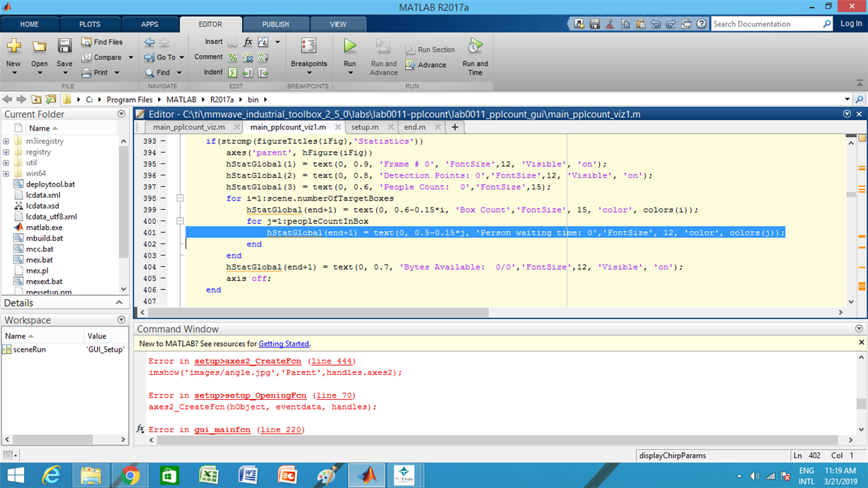
Task: Open the Compare dropdown arrow
Action: pos(131,58)
